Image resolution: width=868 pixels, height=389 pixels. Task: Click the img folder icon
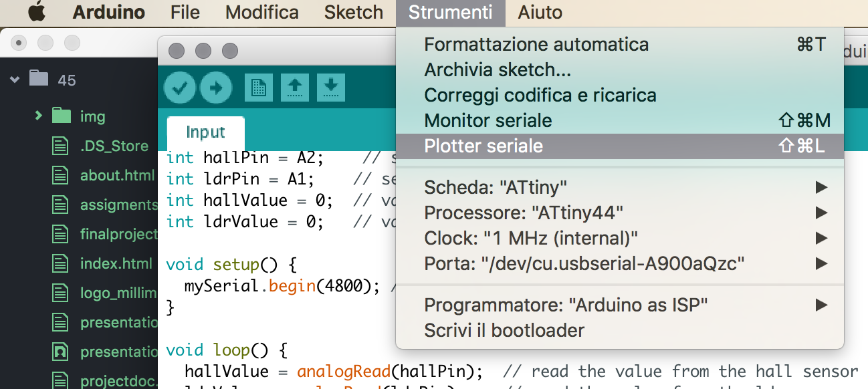coord(62,116)
